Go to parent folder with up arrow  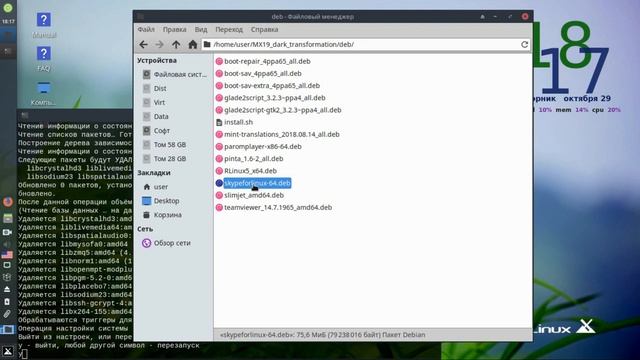coord(176,44)
